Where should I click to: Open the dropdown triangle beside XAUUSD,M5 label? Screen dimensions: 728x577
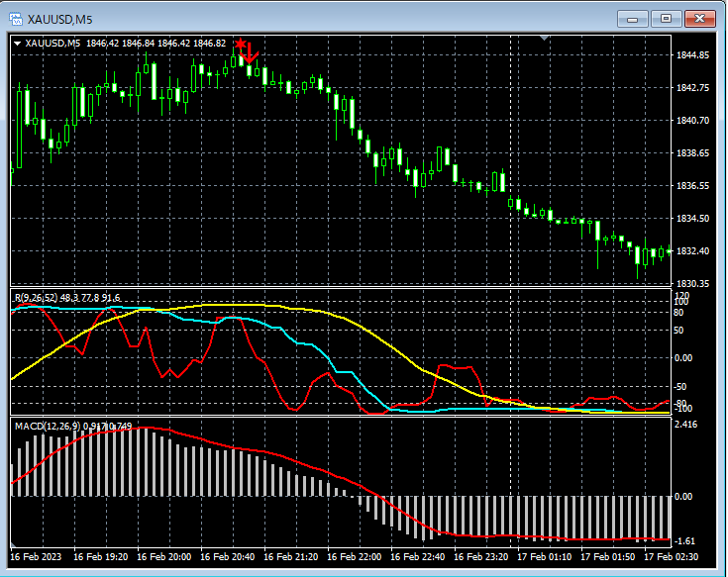[x=17, y=44]
